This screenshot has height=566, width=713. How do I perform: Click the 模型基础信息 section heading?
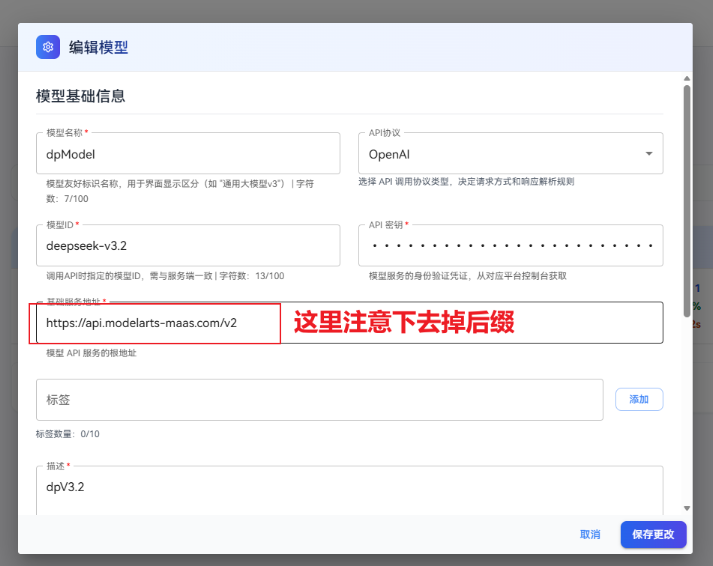(80, 96)
